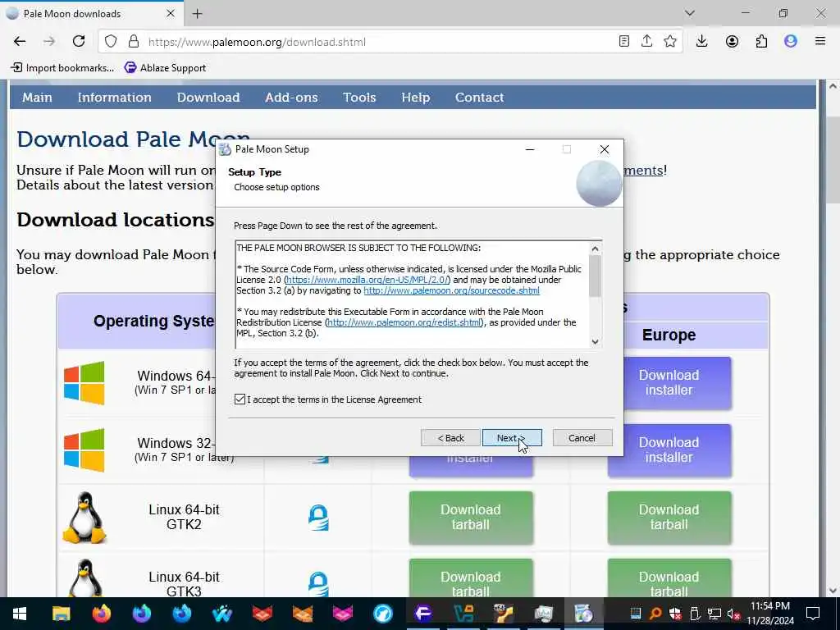Click the Windows logo beside Windows 32-bit
The height and width of the screenshot is (630, 840).
coord(84,450)
